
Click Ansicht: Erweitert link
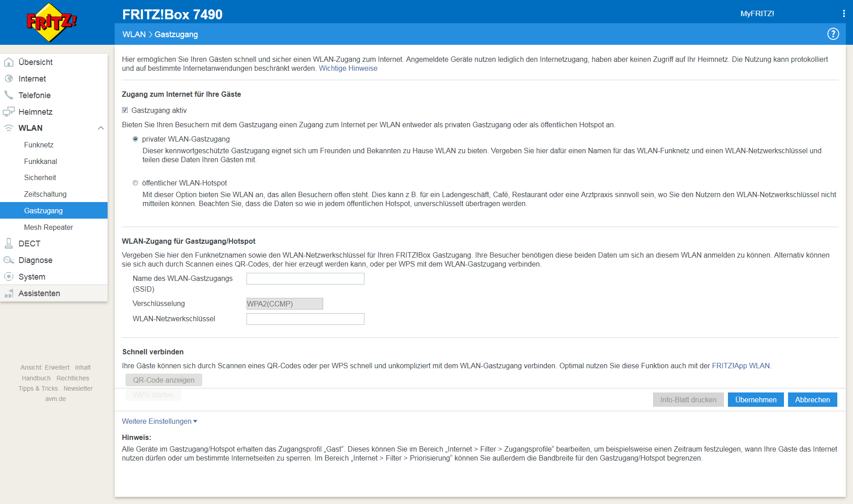pyautogui.click(x=45, y=367)
